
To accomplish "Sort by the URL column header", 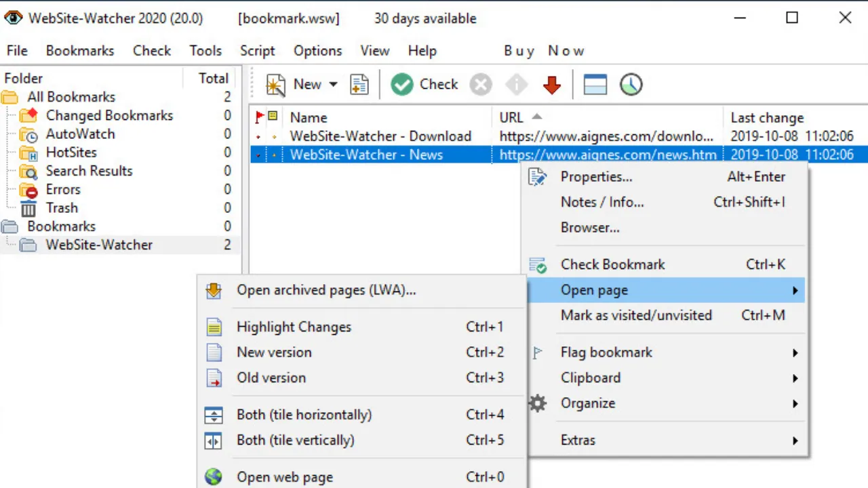I will pyautogui.click(x=607, y=117).
